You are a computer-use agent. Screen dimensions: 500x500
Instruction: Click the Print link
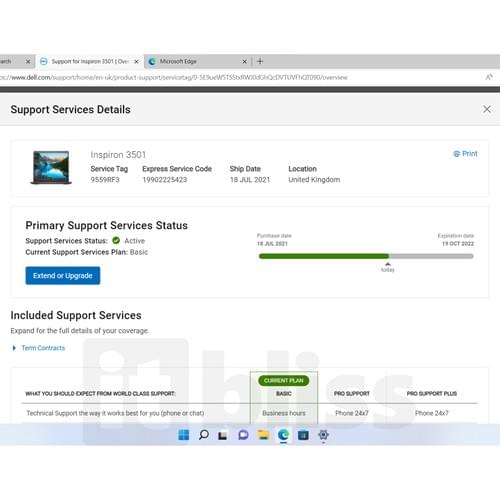pyautogui.click(x=465, y=154)
